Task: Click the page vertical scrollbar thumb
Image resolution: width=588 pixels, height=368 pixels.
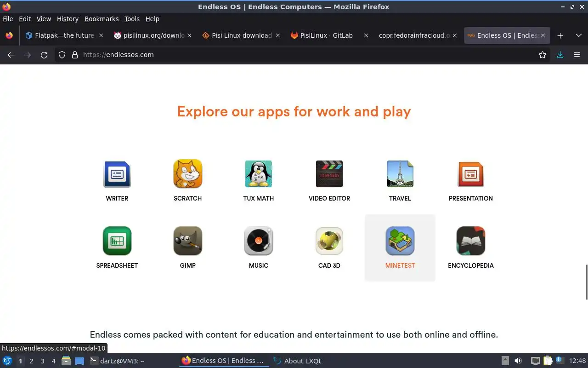Action: pos(586,282)
